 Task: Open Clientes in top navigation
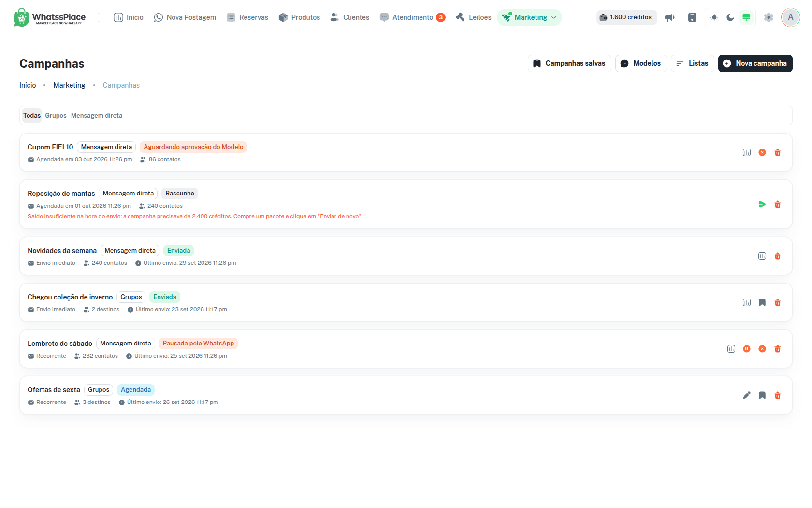[350, 17]
